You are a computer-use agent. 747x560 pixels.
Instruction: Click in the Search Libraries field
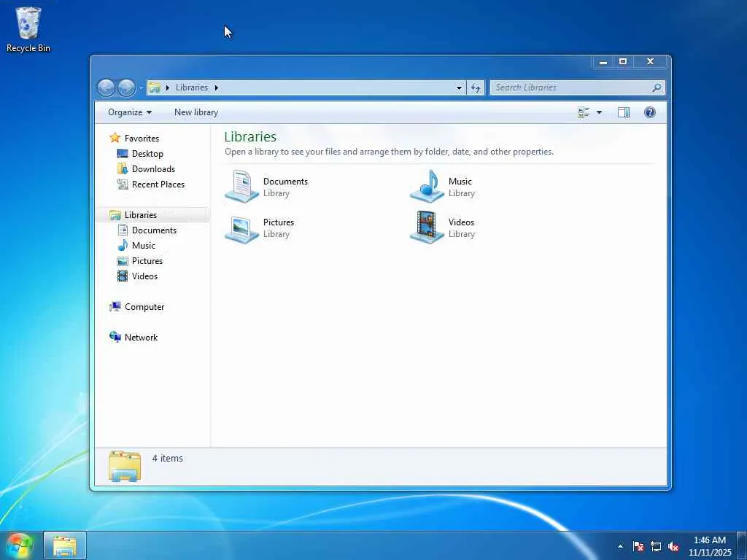[577, 87]
